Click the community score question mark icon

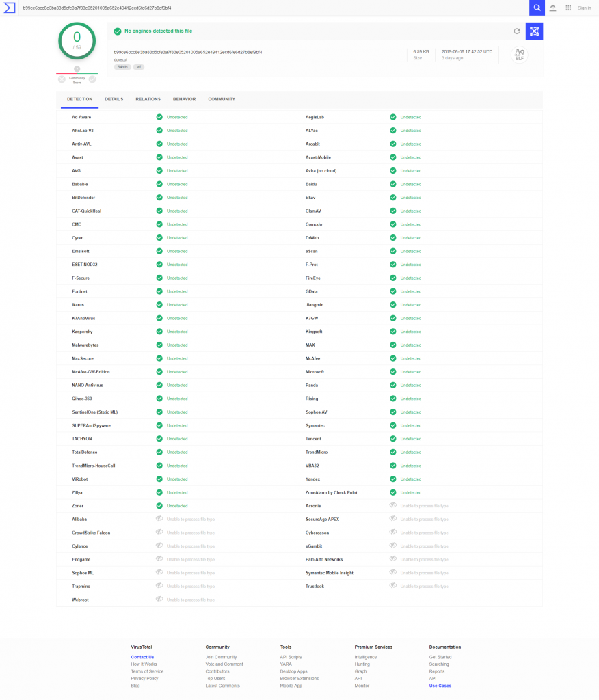click(x=77, y=69)
